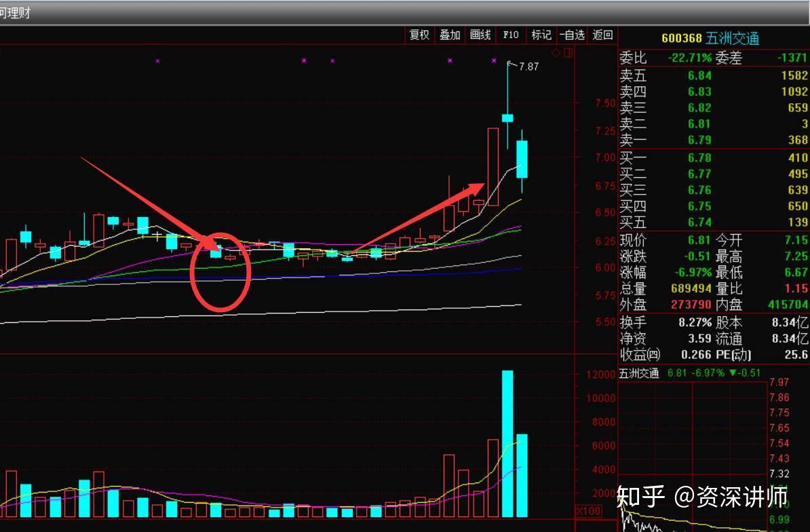Click the 收益(四) value 0.266
This screenshot has height=532, width=810.
[696, 355]
